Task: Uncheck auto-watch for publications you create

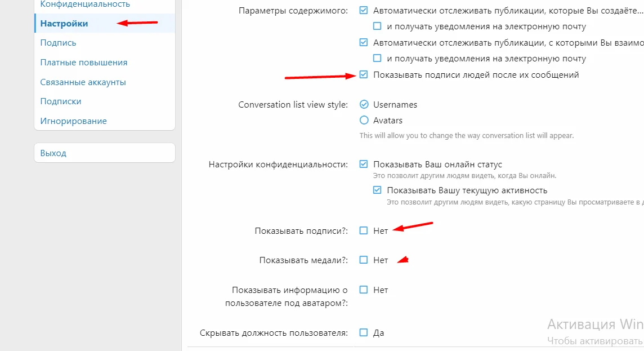Action: coord(364,10)
